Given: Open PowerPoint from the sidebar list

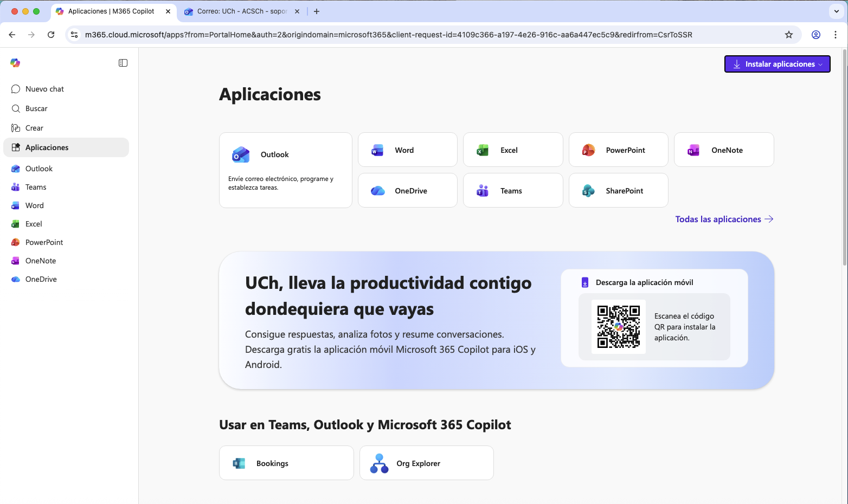Looking at the screenshot, I should (66, 242).
